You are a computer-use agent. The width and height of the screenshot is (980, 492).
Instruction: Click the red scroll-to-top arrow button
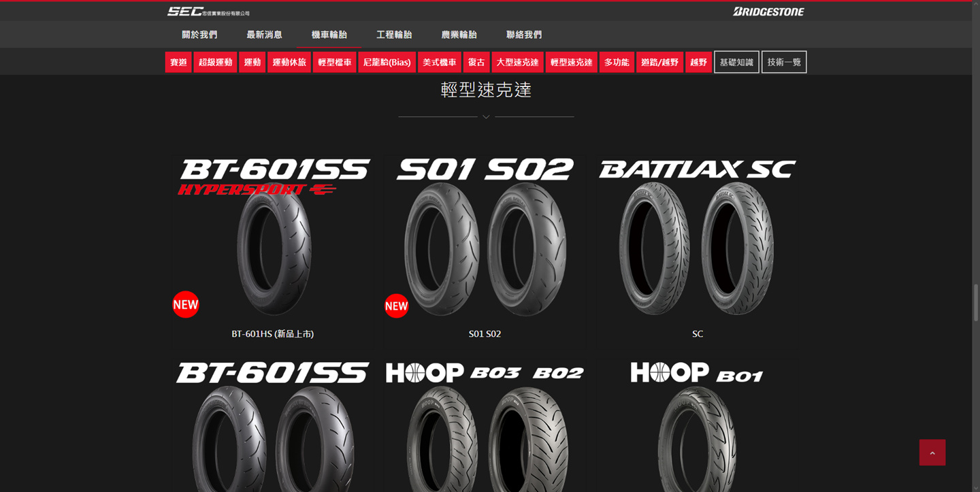tap(932, 453)
